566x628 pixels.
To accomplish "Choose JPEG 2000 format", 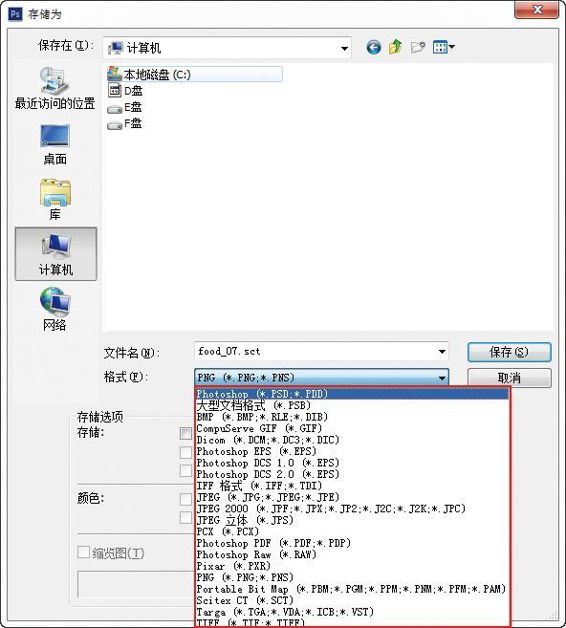I will coord(352,509).
